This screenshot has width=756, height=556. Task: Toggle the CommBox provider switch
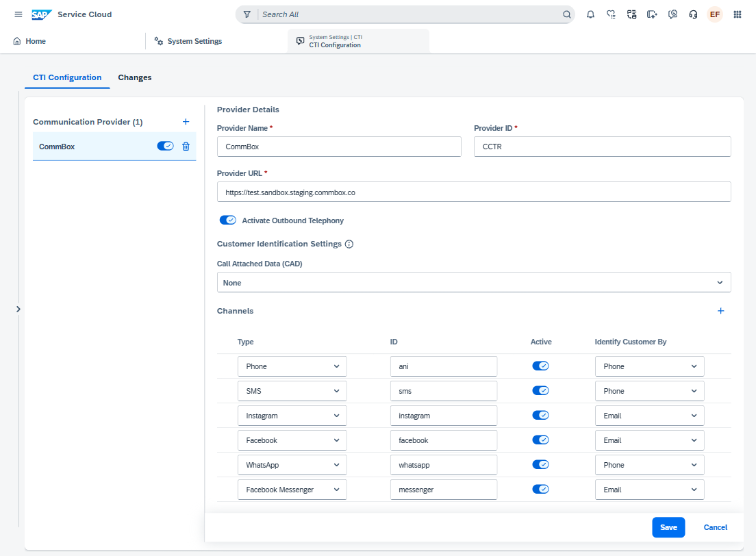coord(166,146)
